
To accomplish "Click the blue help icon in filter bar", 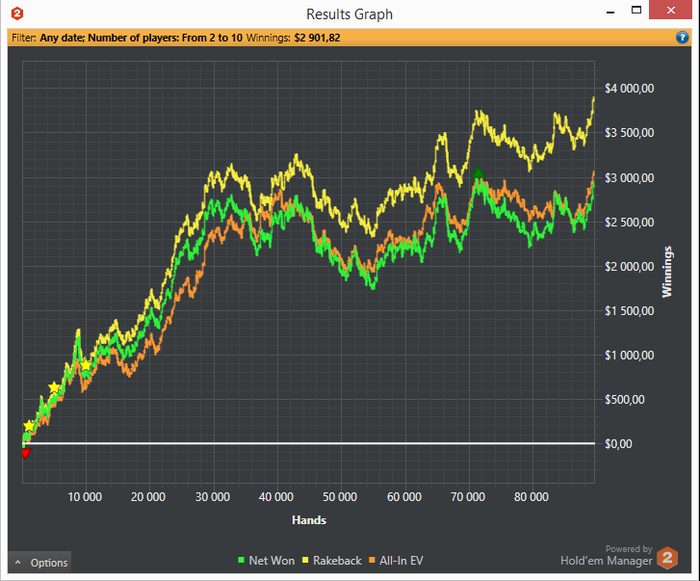I will coord(682,37).
